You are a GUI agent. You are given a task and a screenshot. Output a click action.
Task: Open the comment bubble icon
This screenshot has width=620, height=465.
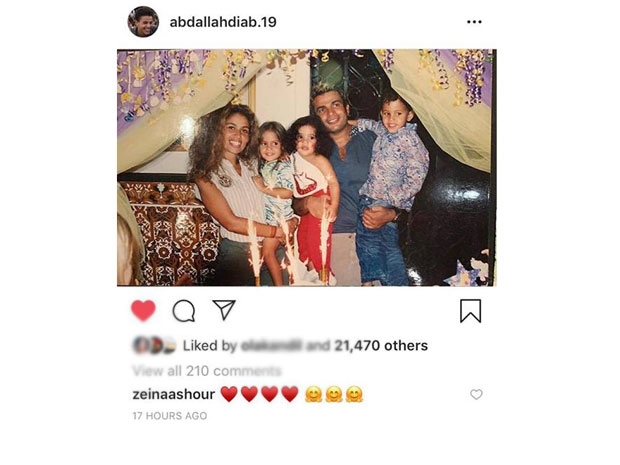click(184, 311)
